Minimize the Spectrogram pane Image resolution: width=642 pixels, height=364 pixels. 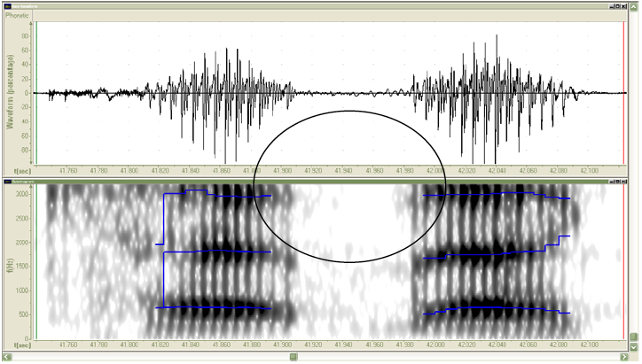coord(611,181)
